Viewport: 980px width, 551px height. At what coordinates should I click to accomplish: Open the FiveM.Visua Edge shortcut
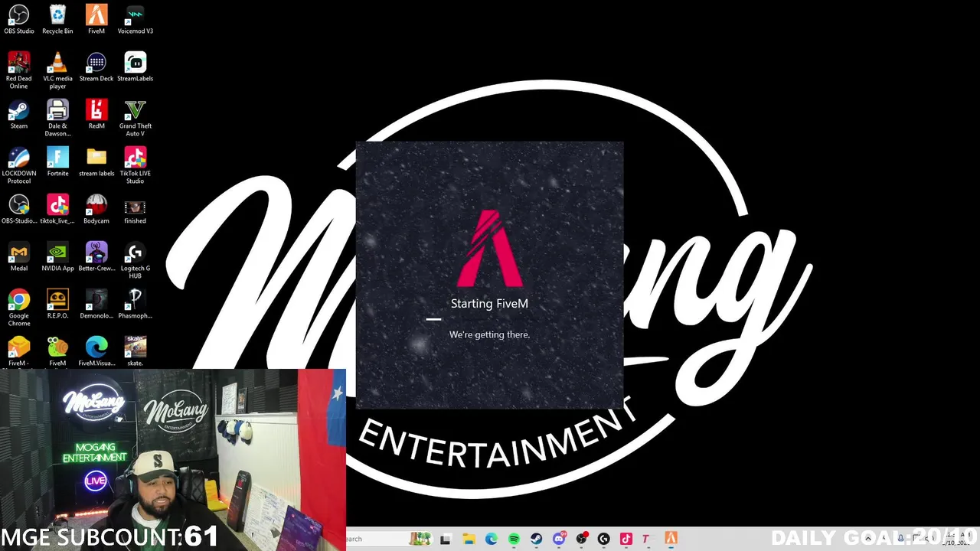pos(96,351)
